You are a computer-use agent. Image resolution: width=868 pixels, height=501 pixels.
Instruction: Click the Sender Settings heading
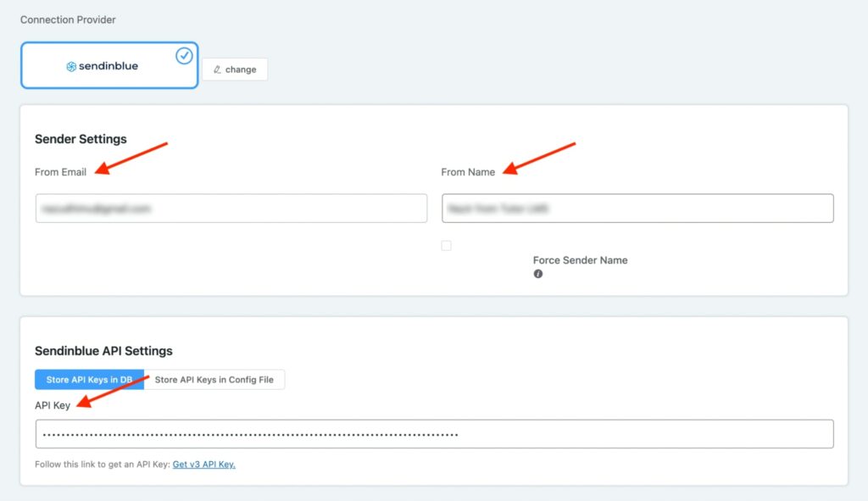click(x=81, y=138)
